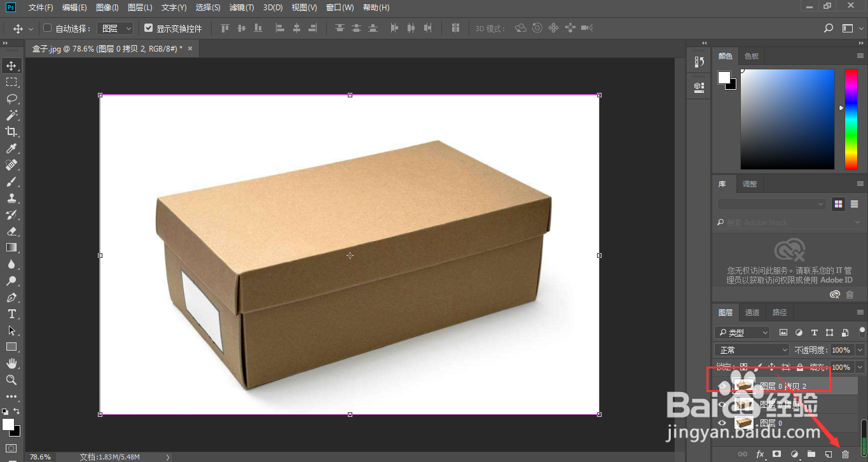Open the 正常 blend mode dropdown
868x462 pixels.
click(x=752, y=350)
